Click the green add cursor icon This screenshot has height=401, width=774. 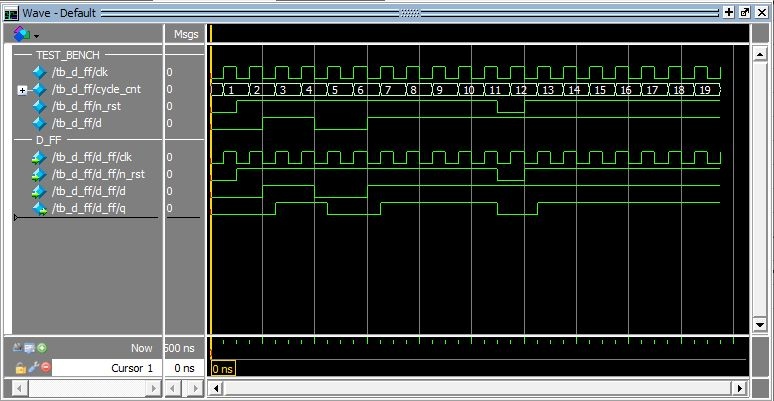43,348
